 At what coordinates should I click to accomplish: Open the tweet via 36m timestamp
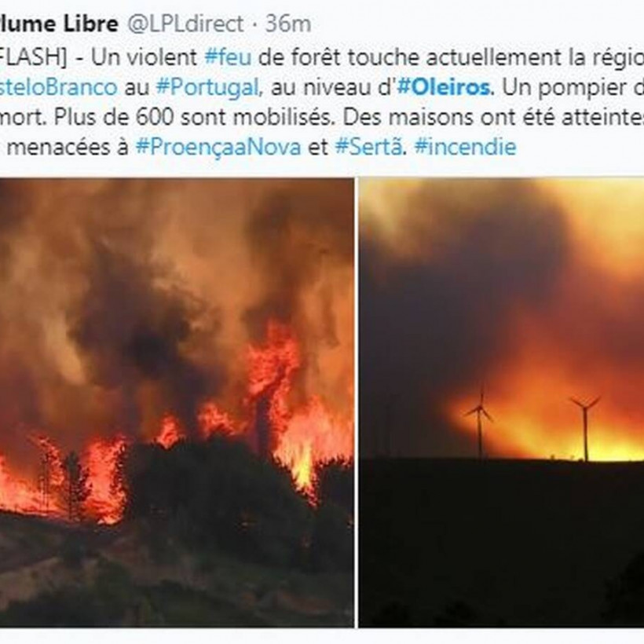288,24
